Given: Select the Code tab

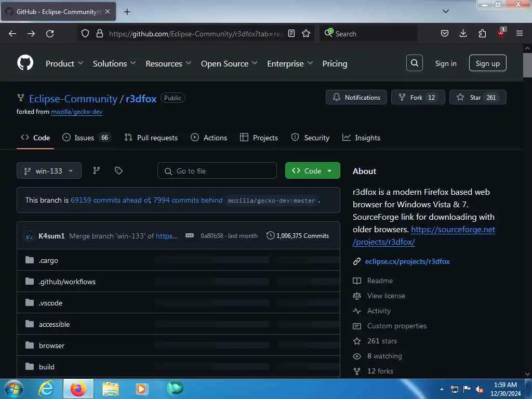Looking at the screenshot, I should 35,138.
